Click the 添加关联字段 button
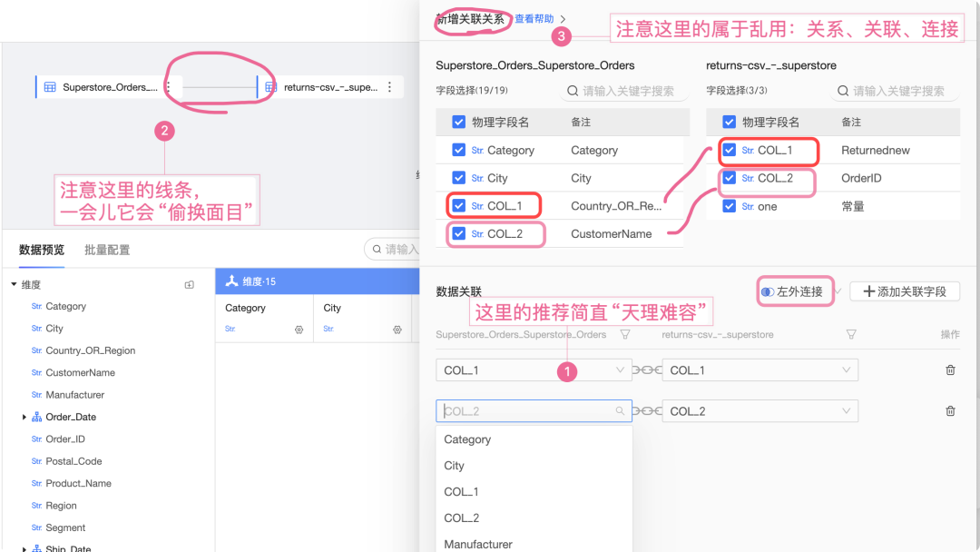This screenshot has width=980, height=552. [x=905, y=291]
